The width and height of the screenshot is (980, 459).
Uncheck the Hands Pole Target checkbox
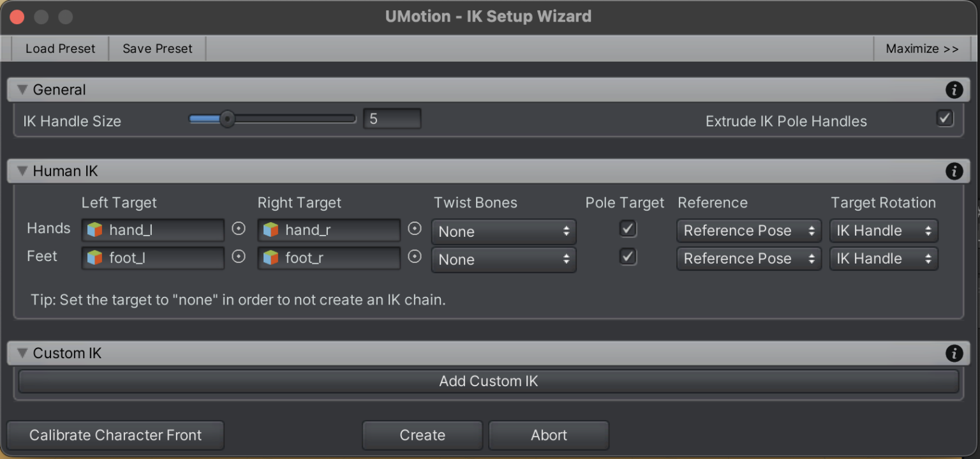(x=628, y=229)
